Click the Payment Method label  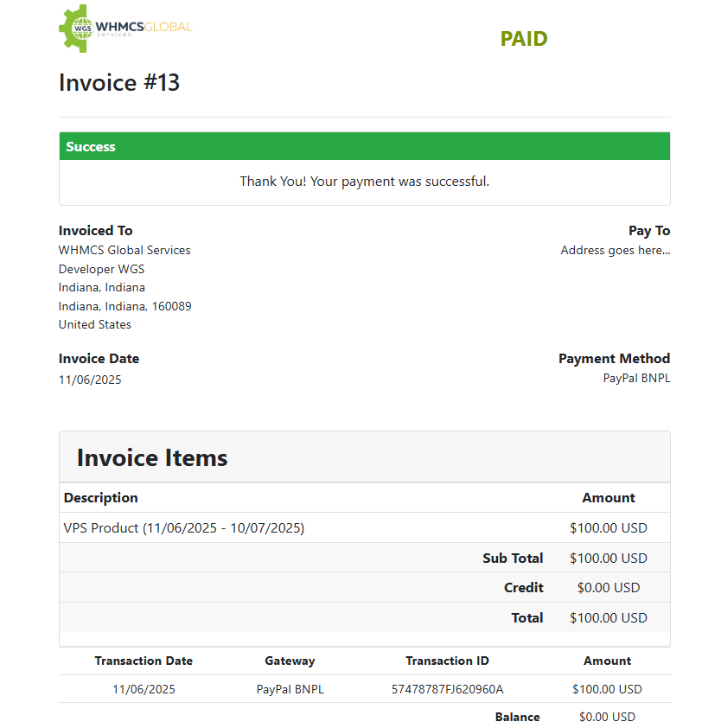click(614, 359)
